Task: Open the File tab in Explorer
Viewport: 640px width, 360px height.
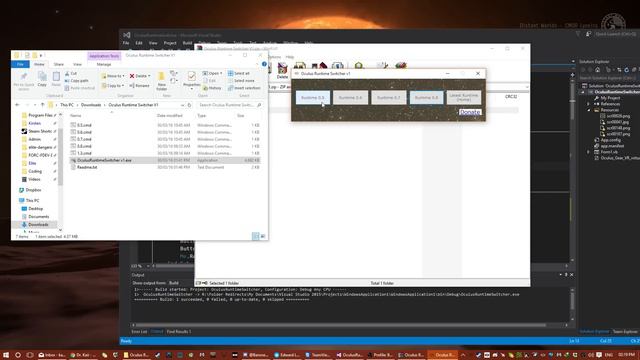Action: (x=20, y=64)
